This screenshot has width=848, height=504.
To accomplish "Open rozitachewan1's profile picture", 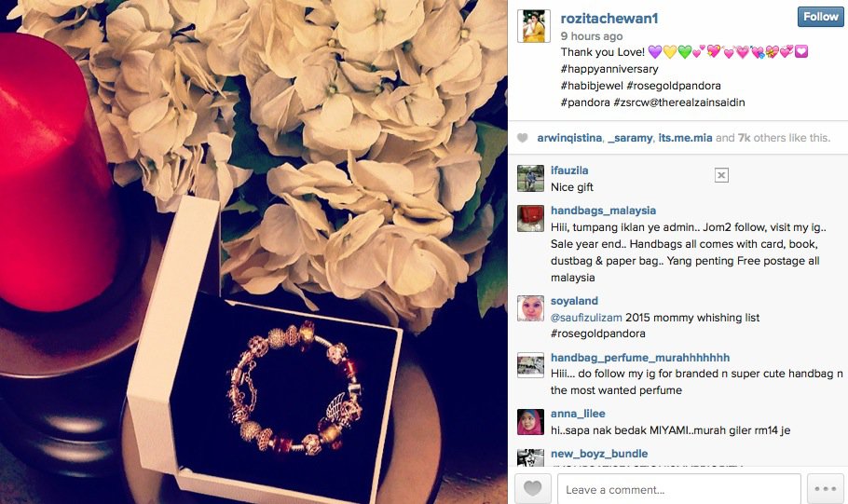I will click(x=534, y=26).
